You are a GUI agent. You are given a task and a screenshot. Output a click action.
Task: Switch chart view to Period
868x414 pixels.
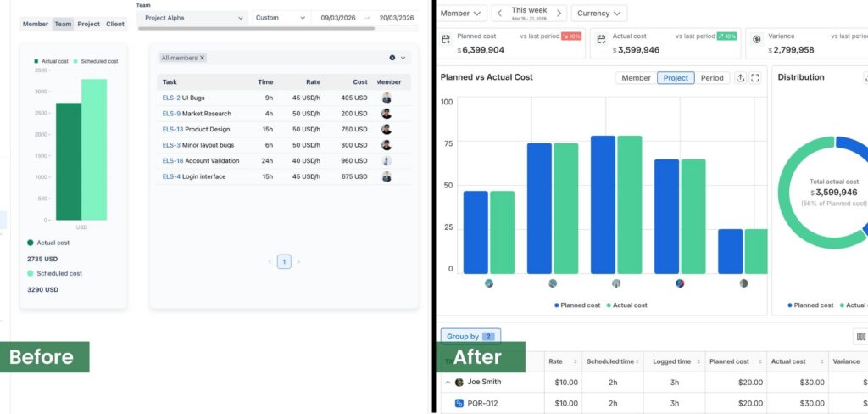pyautogui.click(x=712, y=78)
